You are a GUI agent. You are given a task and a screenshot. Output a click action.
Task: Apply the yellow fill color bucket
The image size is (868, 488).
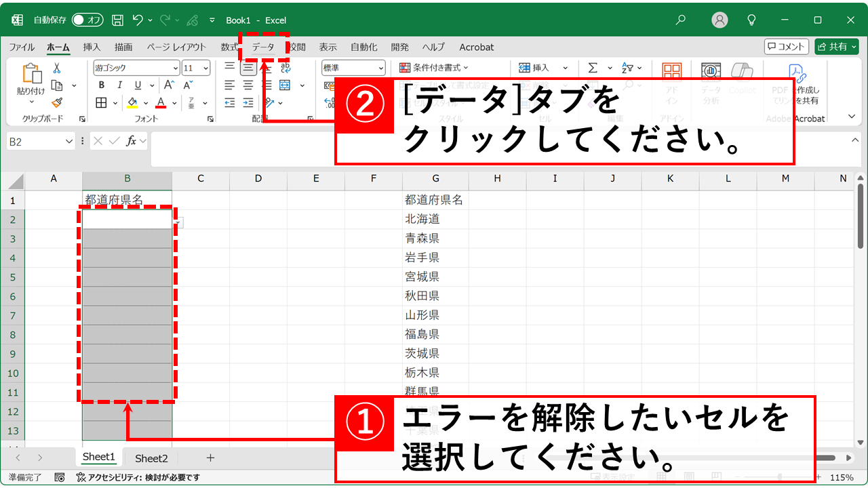tap(132, 103)
